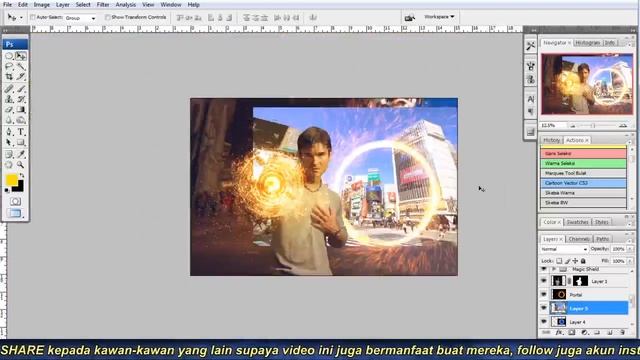Open the Normal blend mode dropdown
The height and width of the screenshot is (360, 640).
(x=564, y=249)
